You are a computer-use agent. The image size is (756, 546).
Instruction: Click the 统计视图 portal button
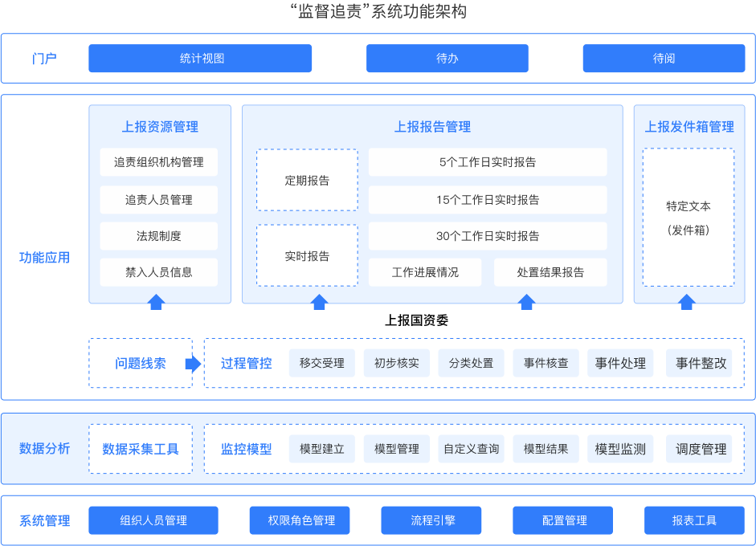click(200, 59)
